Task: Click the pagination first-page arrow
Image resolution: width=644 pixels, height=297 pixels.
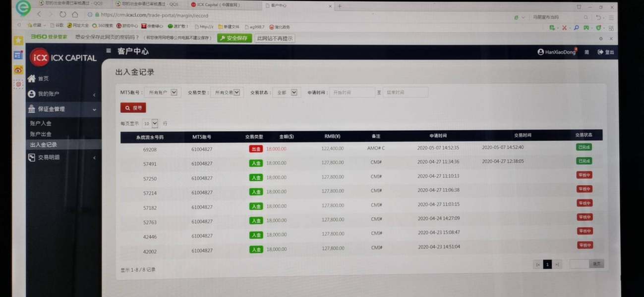Action: (538, 265)
